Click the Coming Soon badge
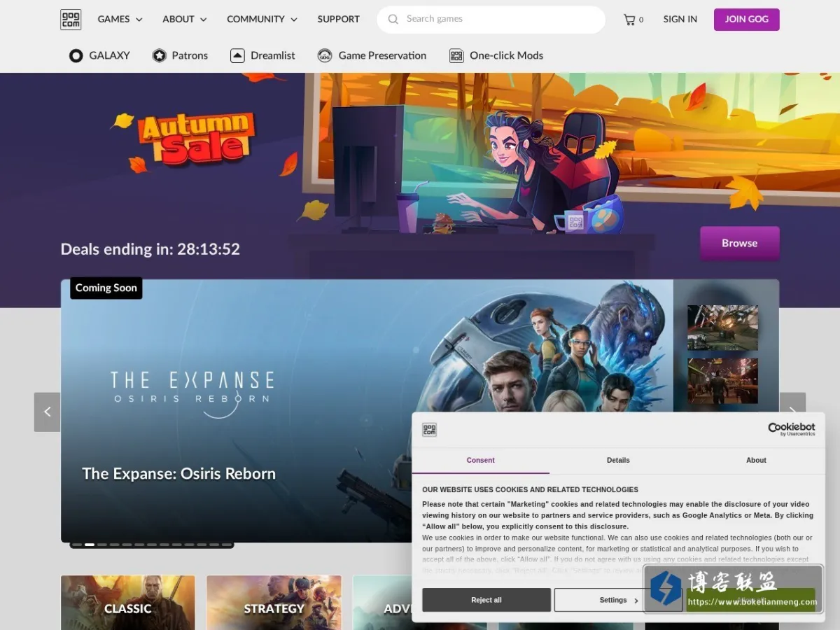Screen dimensions: 840x630 [x=106, y=288]
